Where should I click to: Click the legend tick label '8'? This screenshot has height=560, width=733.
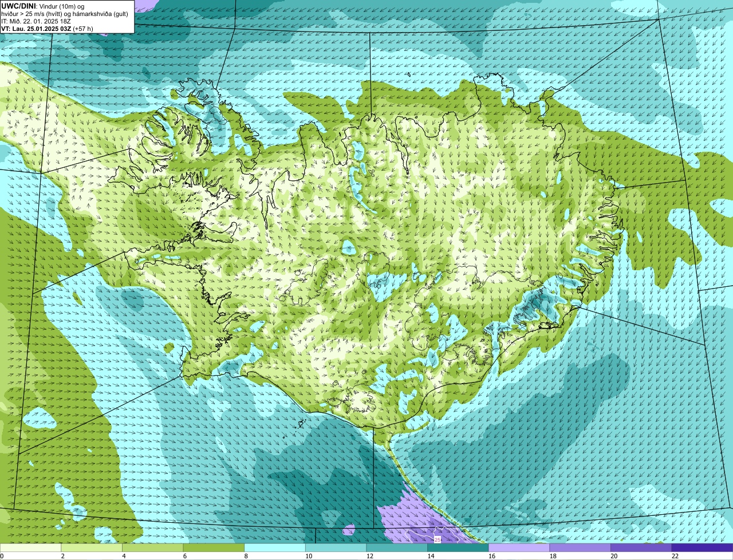pos(246,556)
